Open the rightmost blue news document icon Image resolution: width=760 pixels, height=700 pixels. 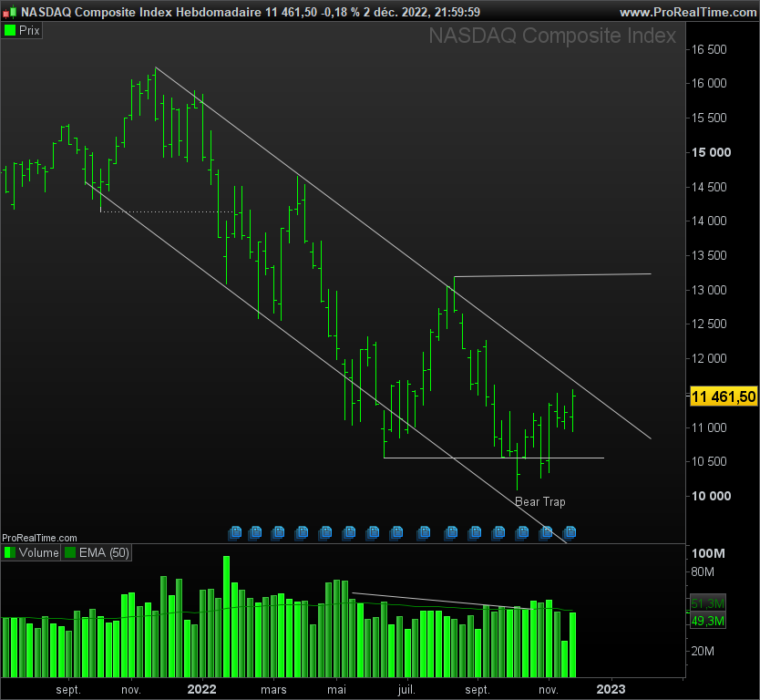(x=570, y=533)
